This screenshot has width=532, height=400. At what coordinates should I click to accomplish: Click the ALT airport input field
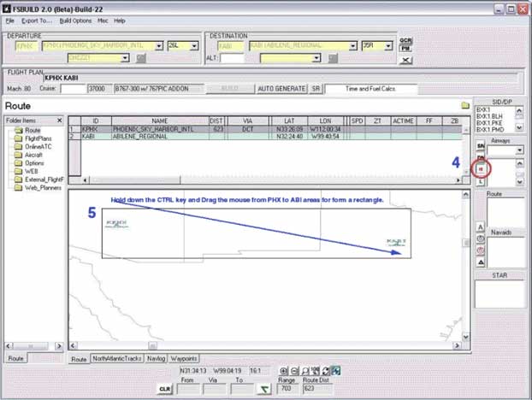(232, 58)
